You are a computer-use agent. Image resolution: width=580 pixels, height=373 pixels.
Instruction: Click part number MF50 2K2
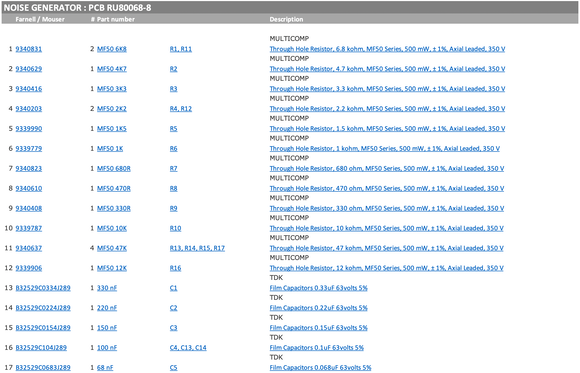112,109
